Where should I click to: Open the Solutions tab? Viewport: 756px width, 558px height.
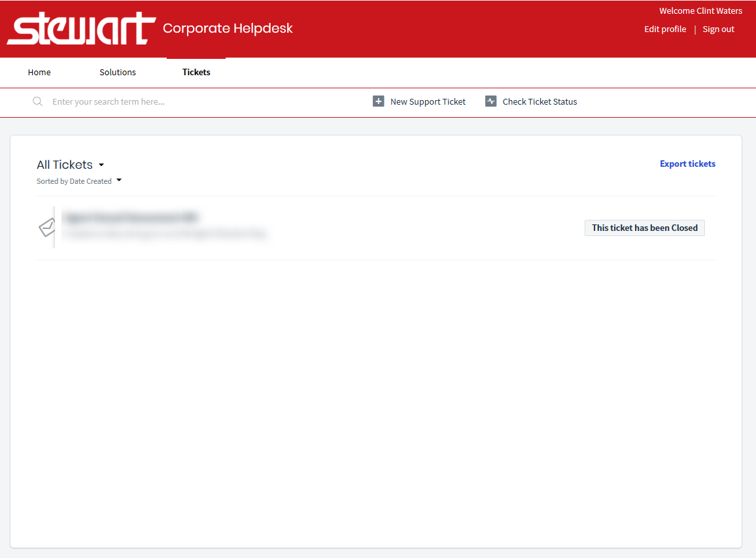118,73
